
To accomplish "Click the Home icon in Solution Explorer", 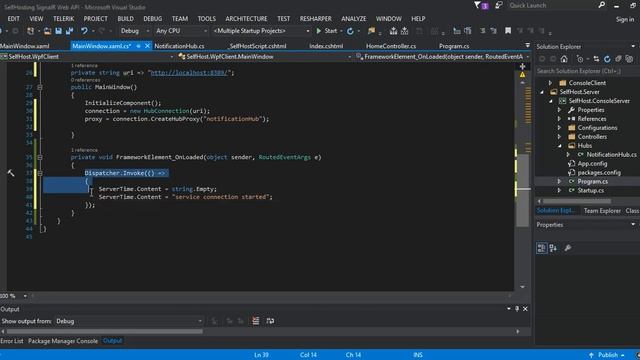I will tap(564, 59).
